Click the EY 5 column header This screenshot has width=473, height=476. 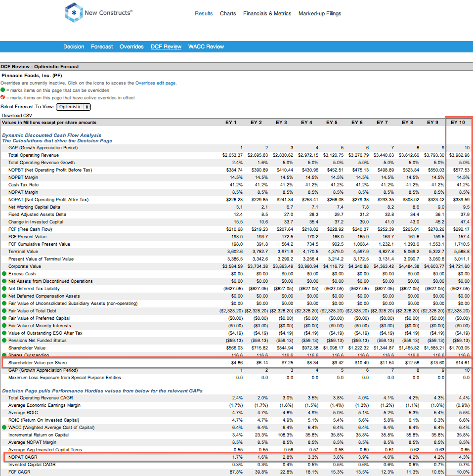[332, 123]
